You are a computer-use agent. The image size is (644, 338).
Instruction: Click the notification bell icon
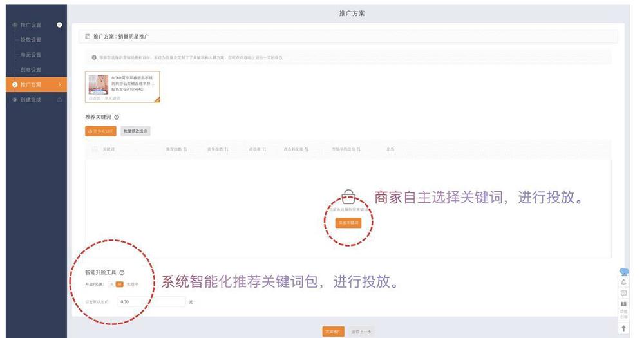point(623,282)
